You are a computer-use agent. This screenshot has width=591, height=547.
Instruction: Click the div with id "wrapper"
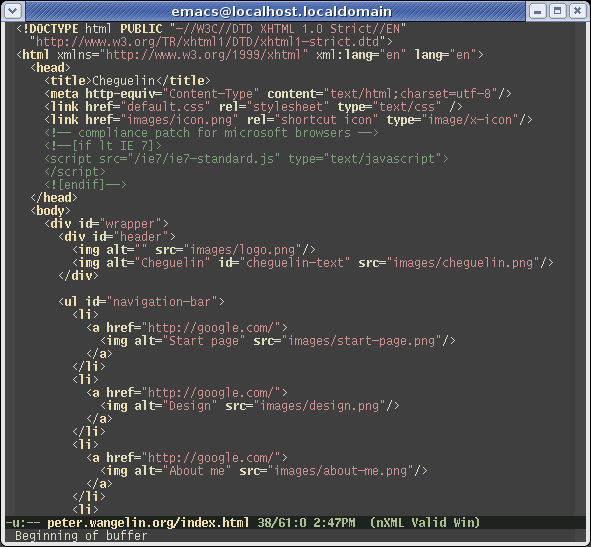pyautogui.click(x=107, y=224)
